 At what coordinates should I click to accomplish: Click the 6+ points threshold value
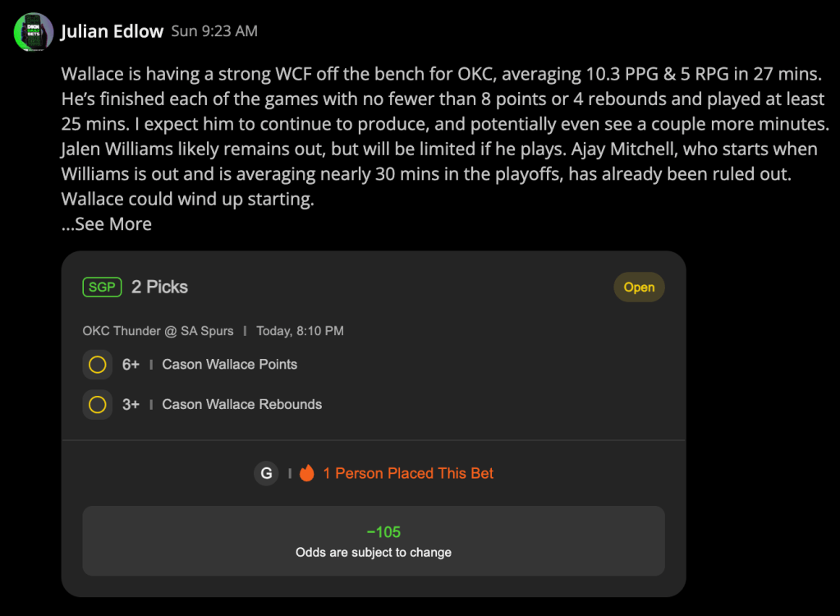click(x=131, y=364)
